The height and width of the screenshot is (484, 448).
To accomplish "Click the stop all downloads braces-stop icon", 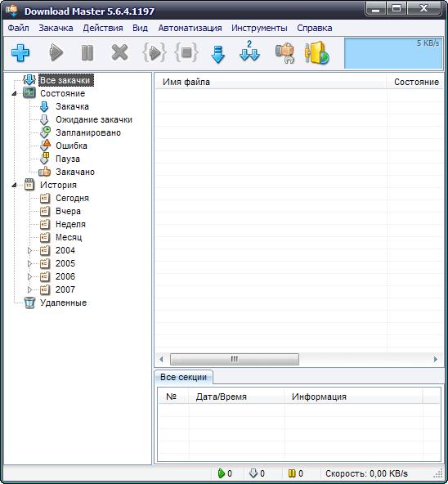I will pos(186,52).
